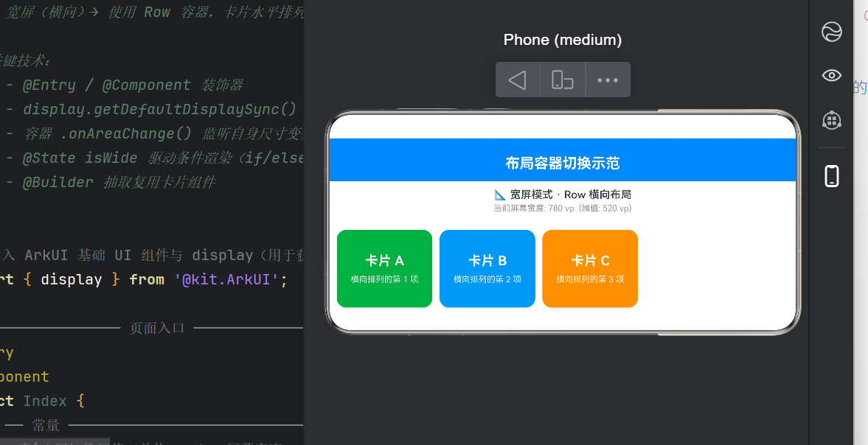Click the @Entry / @Component 装饰器 comment line
Viewport: 868px width, 445px height.
tap(125, 85)
